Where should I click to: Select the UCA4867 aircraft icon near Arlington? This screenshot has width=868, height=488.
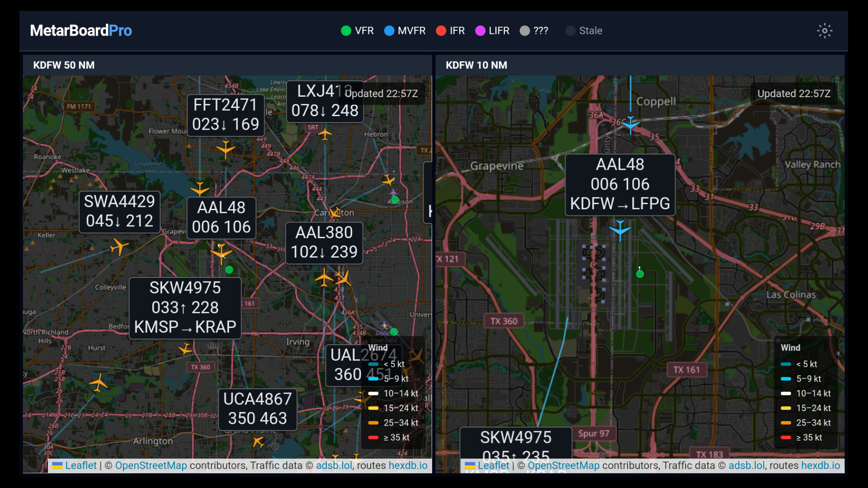point(258,441)
